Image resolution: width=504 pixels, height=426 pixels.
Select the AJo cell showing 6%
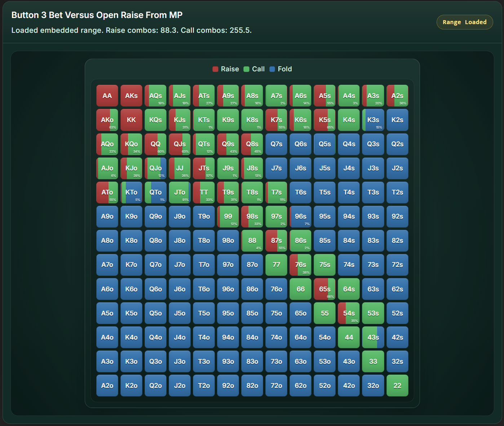[107, 168]
